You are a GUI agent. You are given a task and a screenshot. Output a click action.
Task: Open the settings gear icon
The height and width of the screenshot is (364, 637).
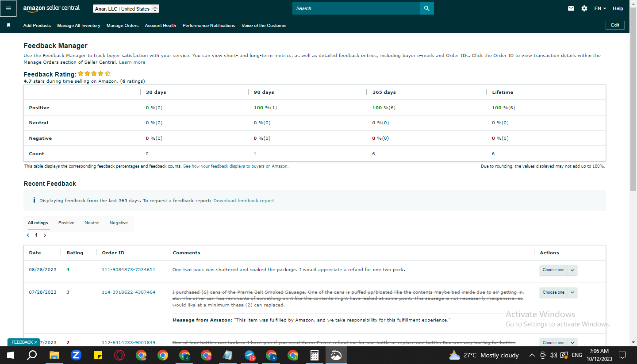tap(584, 8)
